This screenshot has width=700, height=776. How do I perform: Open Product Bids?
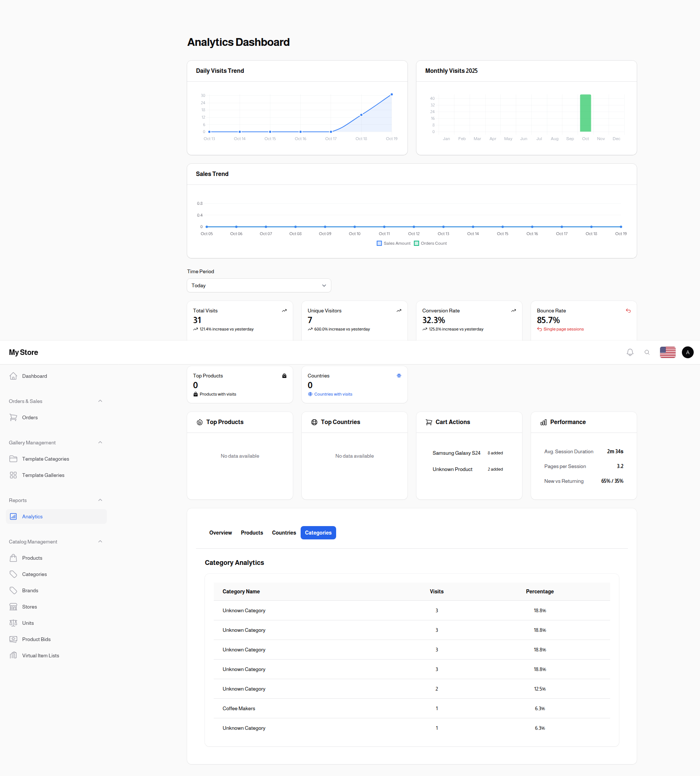coord(36,639)
